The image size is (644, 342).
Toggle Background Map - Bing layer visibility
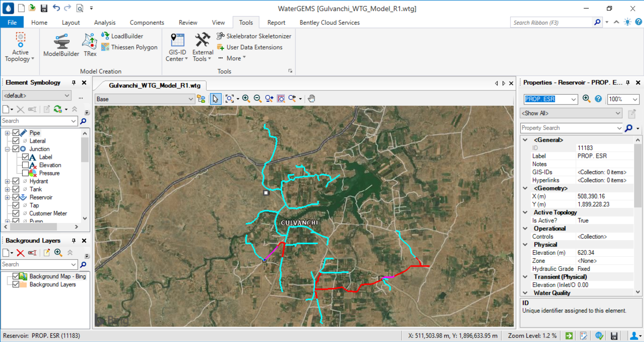16,276
